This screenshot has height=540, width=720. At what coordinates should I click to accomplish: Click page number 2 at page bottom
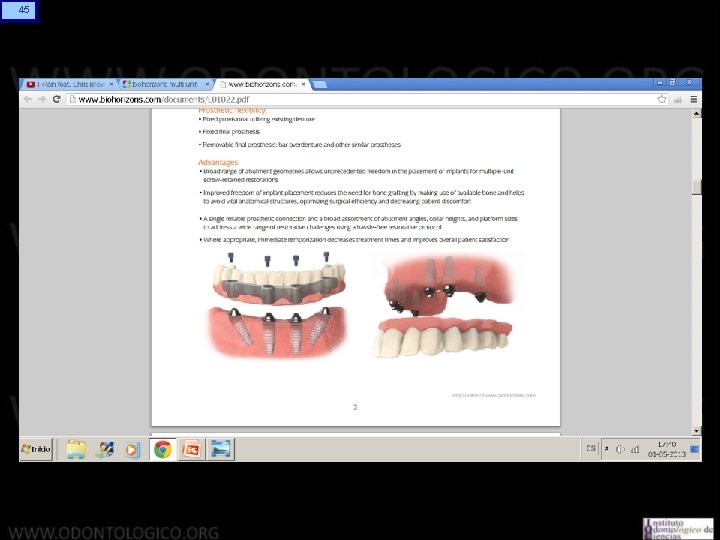(355, 407)
